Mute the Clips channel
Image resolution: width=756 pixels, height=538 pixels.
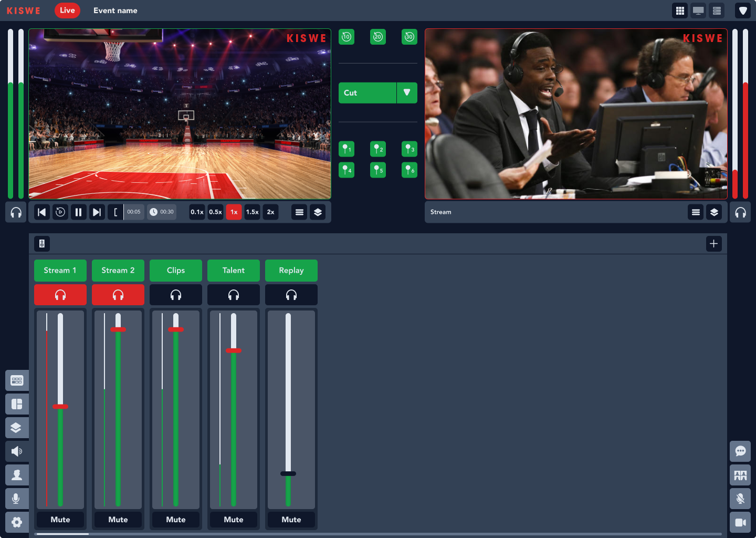point(176,520)
